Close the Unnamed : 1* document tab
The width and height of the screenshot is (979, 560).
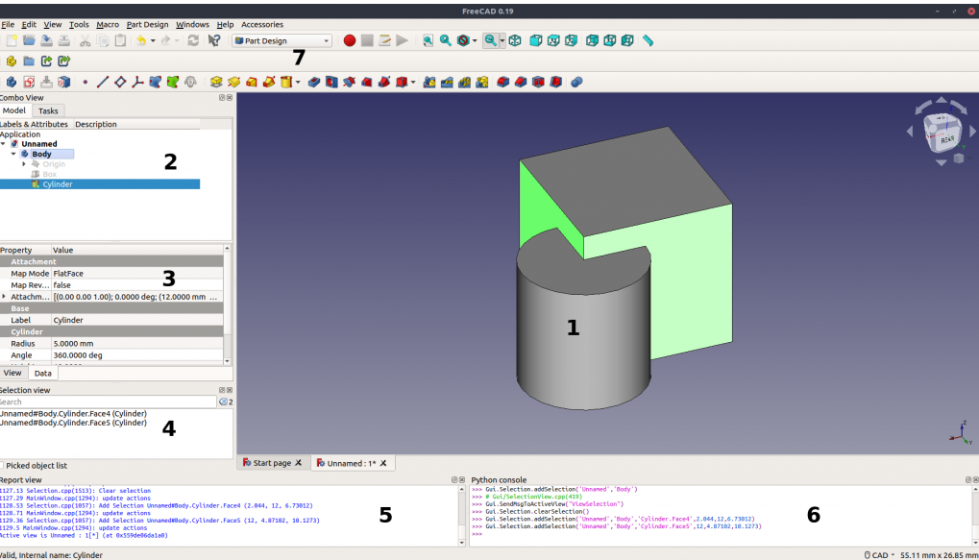[x=383, y=463]
